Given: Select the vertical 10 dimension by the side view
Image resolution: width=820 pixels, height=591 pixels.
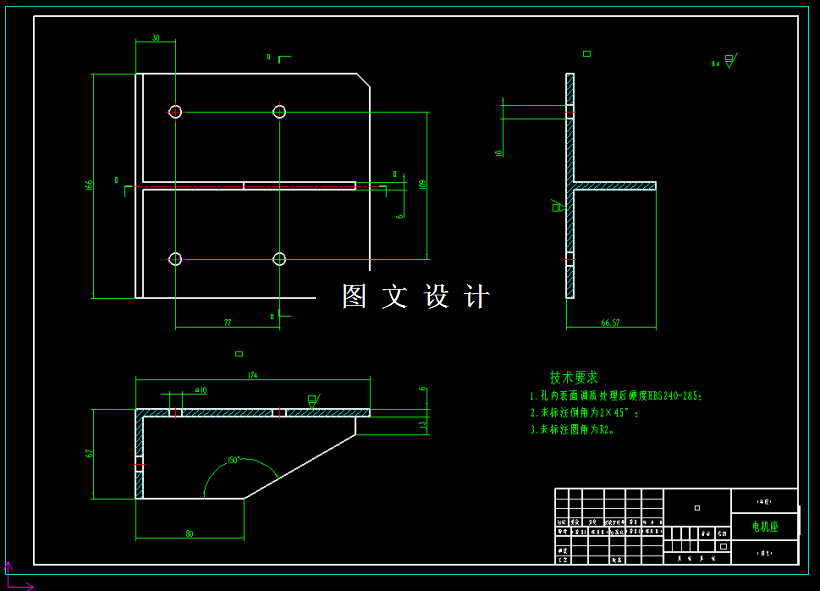Looking at the screenshot, I should click(498, 153).
